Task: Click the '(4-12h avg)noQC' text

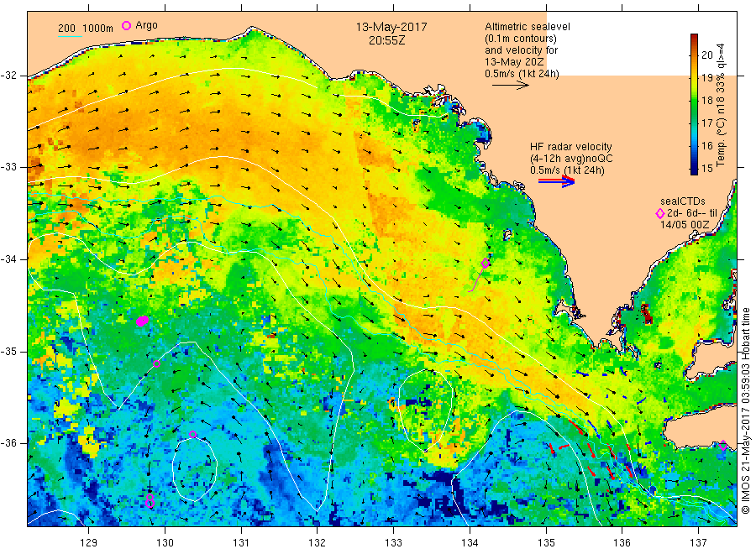Action: tap(571, 159)
